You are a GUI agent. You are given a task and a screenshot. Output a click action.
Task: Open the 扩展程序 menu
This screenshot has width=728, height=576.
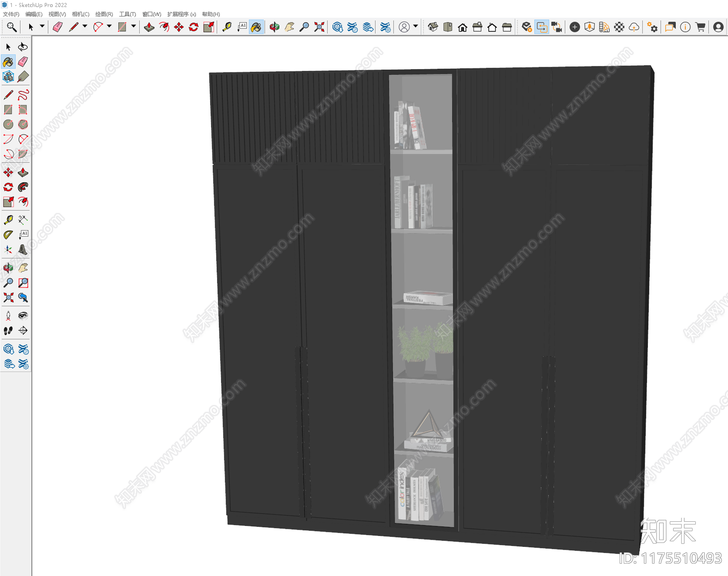(x=182, y=14)
